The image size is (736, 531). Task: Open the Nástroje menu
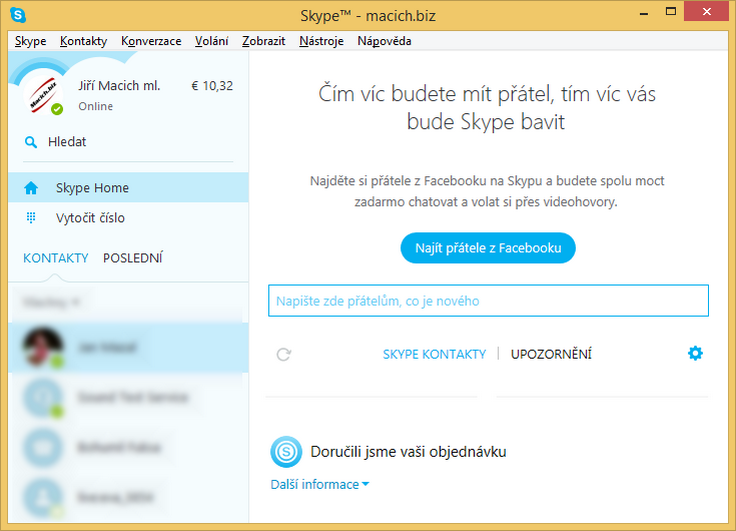[321, 41]
